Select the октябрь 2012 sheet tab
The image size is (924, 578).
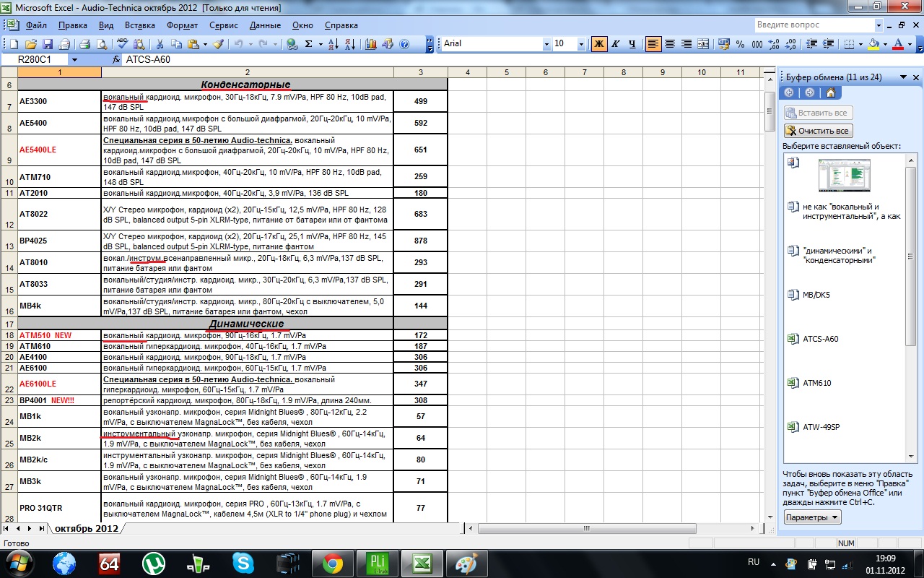click(x=86, y=529)
